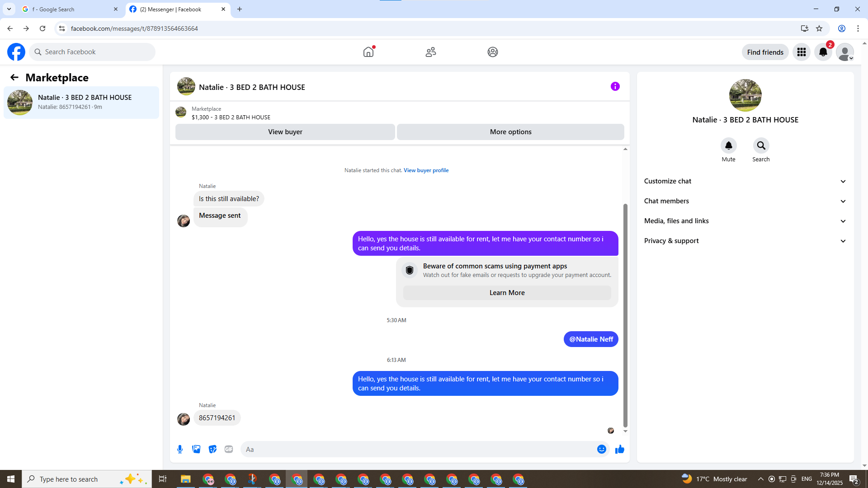Click the Aa message input field

pyautogui.click(x=418, y=449)
